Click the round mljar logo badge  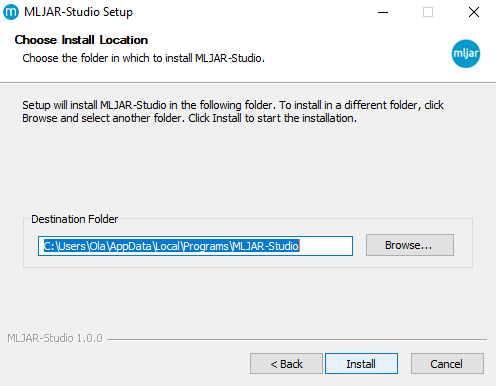point(466,54)
